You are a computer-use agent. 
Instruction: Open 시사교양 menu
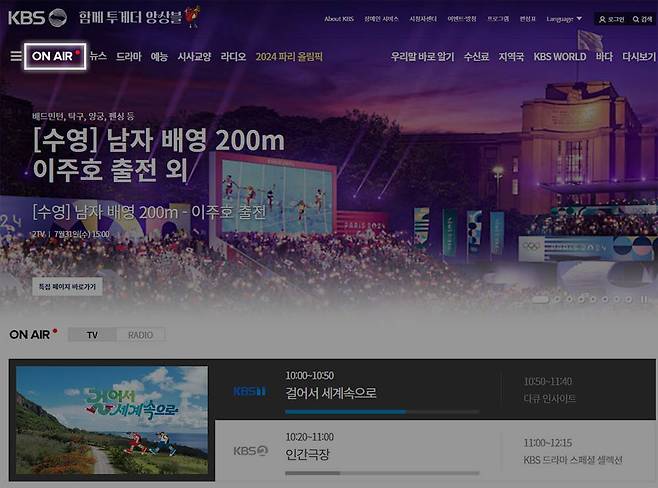194,56
